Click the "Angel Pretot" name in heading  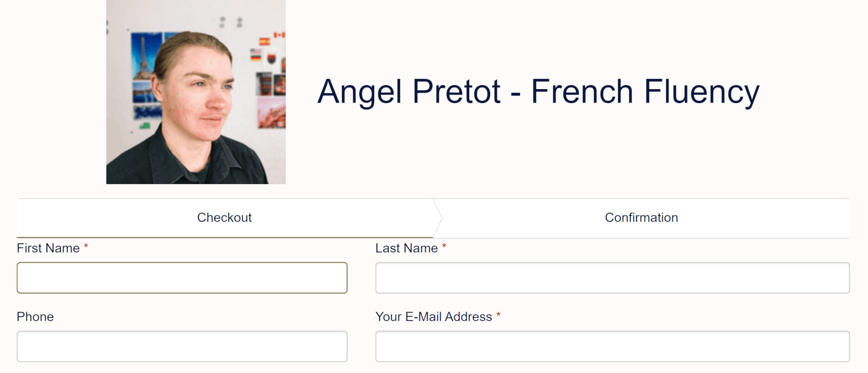409,92
